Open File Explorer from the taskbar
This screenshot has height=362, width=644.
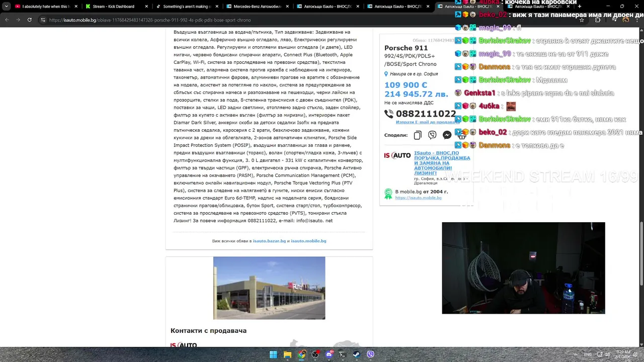pyautogui.click(x=287, y=354)
